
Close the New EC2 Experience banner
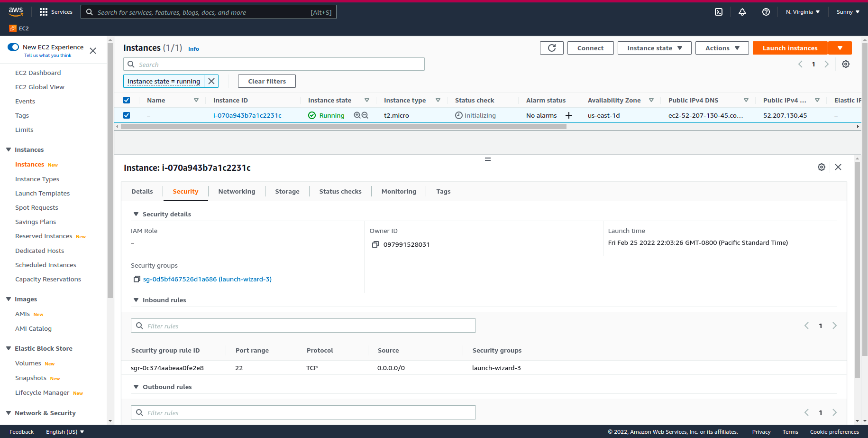coord(93,51)
